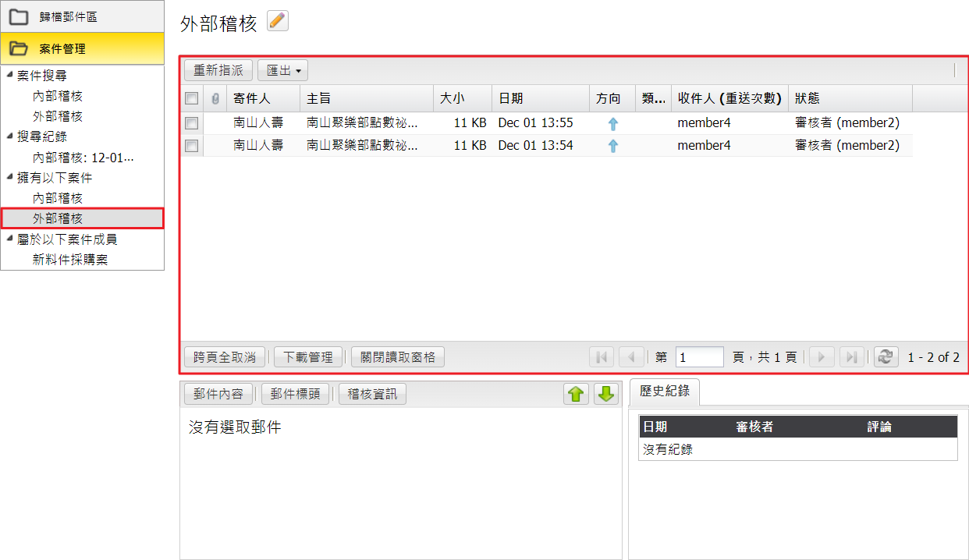Go to next page in the pager
Viewport: 969px width, 560px height.
[822, 357]
